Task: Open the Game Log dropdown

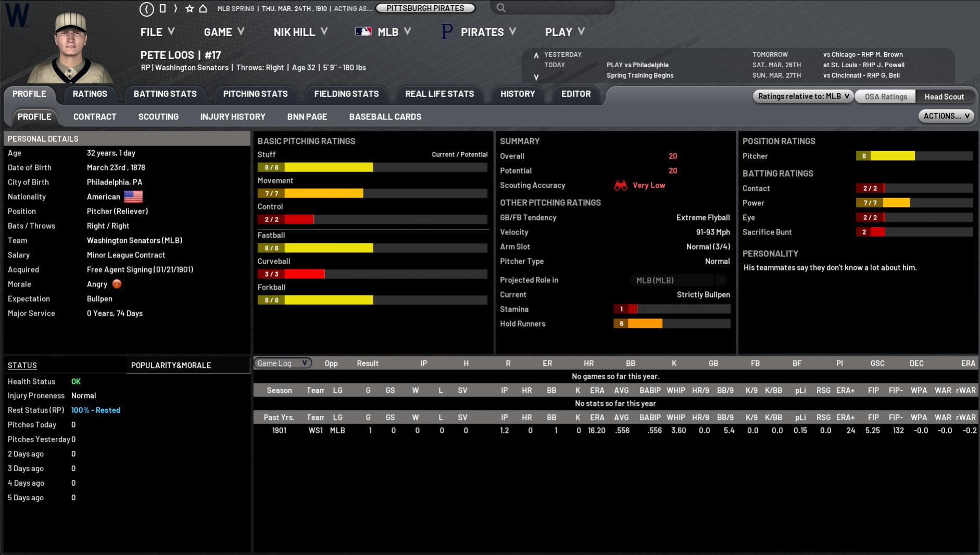Action: (x=282, y=363)
